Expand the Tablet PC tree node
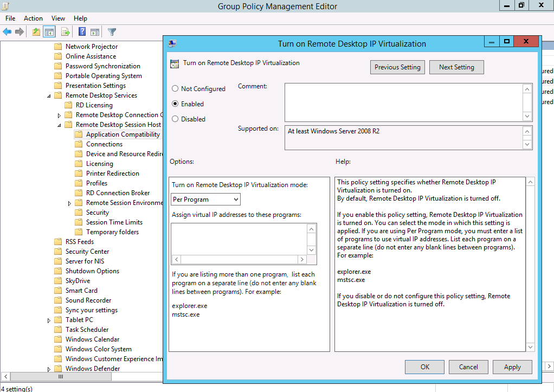 [49, 320]
